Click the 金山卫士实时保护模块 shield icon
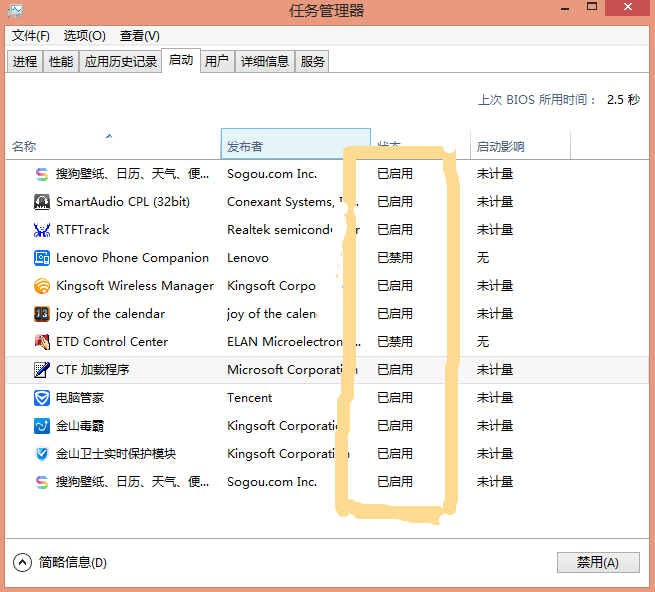Viewport: 655px width, 592px height. tap(42, 454)
